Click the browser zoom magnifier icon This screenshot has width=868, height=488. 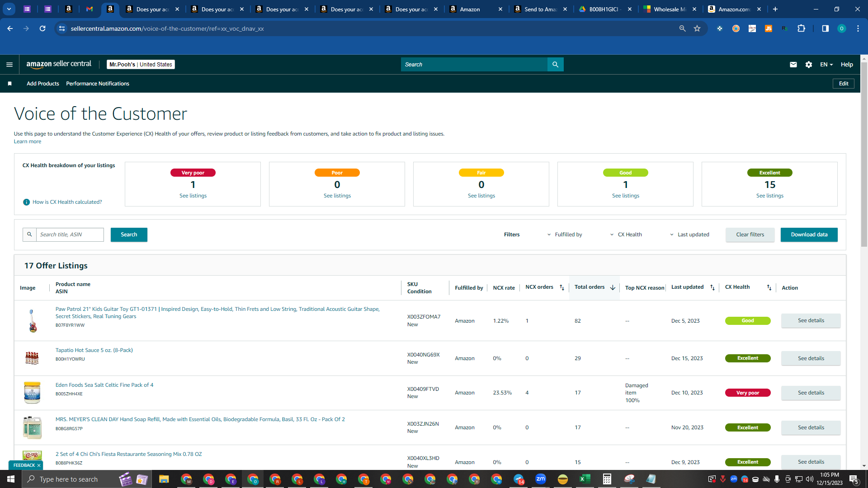pos(682,28)
